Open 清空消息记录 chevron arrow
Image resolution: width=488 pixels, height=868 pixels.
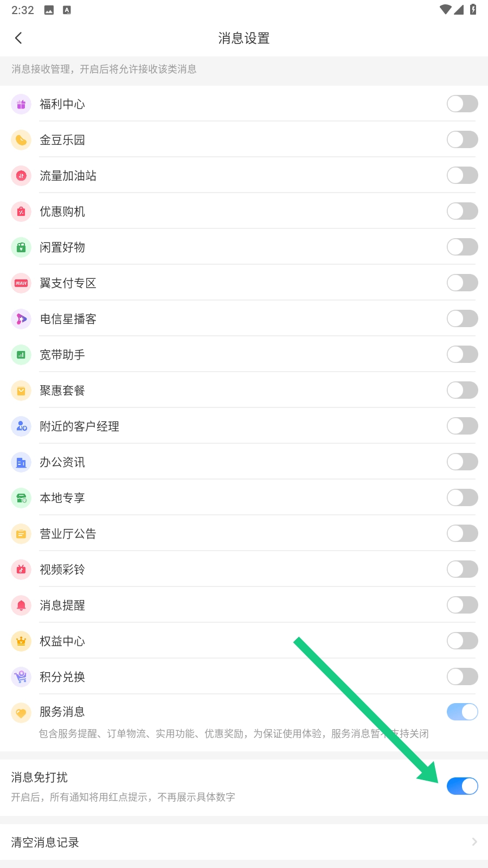click(474, 842)
